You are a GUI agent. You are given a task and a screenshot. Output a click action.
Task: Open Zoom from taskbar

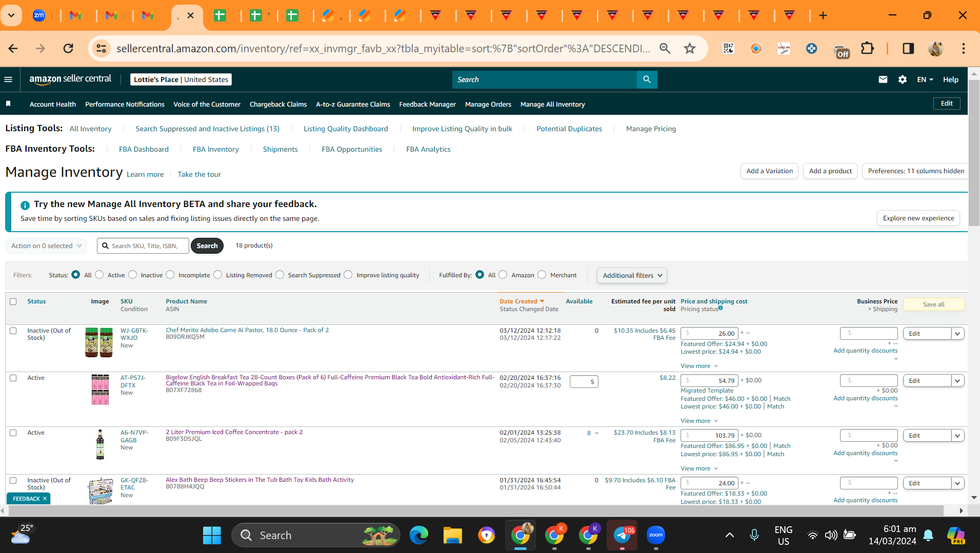coord(656,535)
